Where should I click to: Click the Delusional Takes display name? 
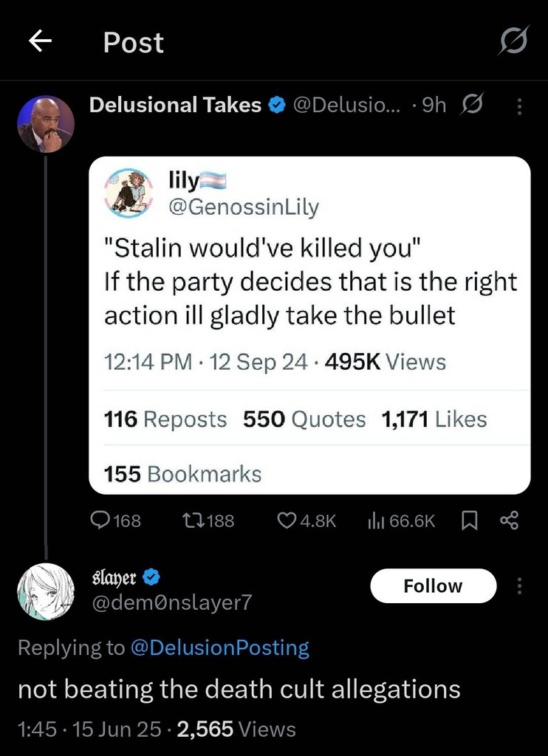click(x=175, y=106)
